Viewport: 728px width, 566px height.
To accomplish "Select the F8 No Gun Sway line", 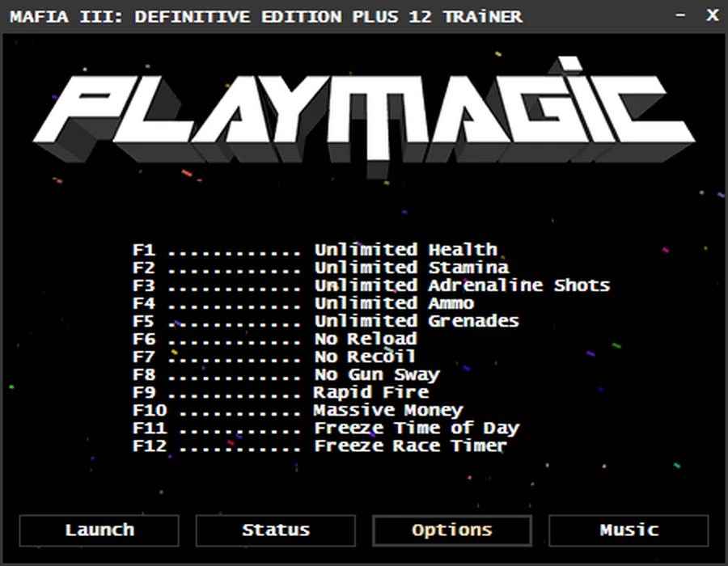I will pyautogui.click(x=286, y=375).
